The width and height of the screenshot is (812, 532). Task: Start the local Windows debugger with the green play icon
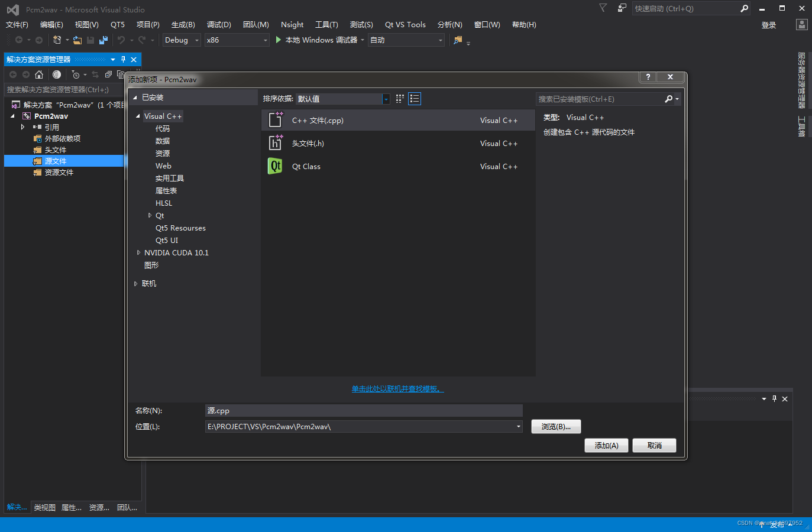click(x=279, y=40)
